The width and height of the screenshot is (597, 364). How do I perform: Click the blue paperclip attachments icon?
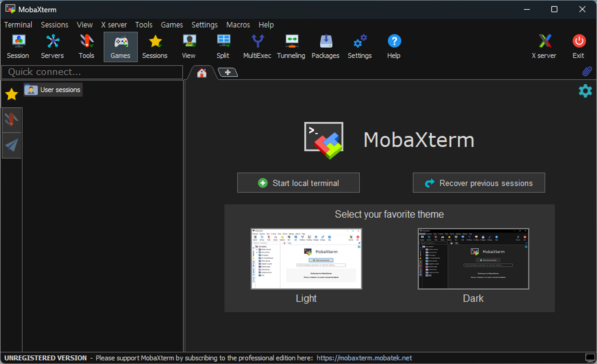587,71
